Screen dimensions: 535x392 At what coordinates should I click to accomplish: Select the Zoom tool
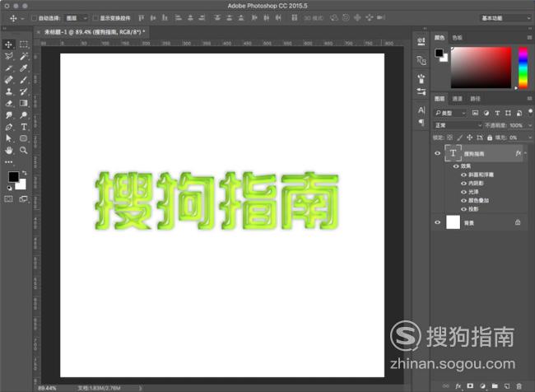click(24, 150)
